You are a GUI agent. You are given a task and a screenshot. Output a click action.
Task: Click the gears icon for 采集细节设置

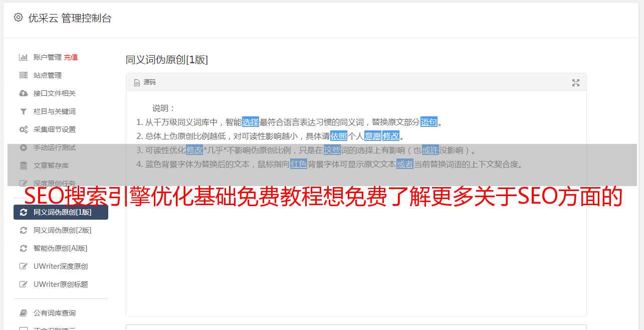[23, 129]
